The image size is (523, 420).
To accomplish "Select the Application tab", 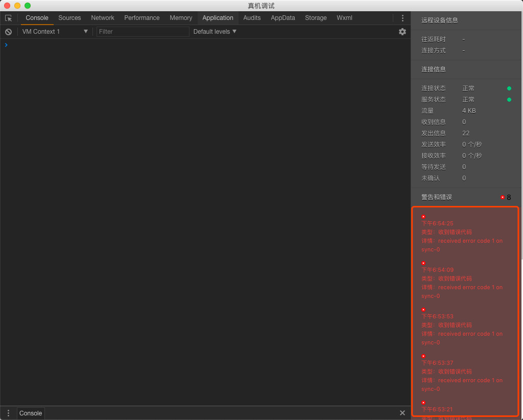I will coord(218,18).
